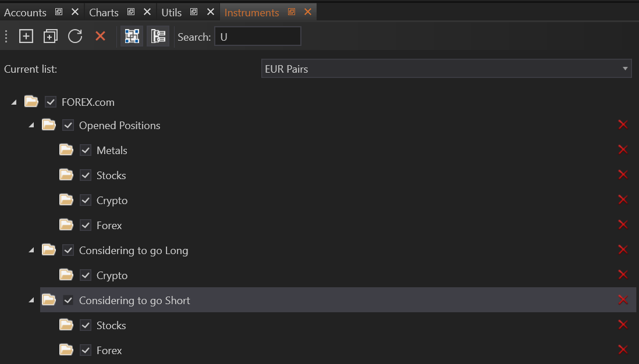The image size is (639, 364).
Task: Click the refresh icon in toolbar
Action: (75, 36)
